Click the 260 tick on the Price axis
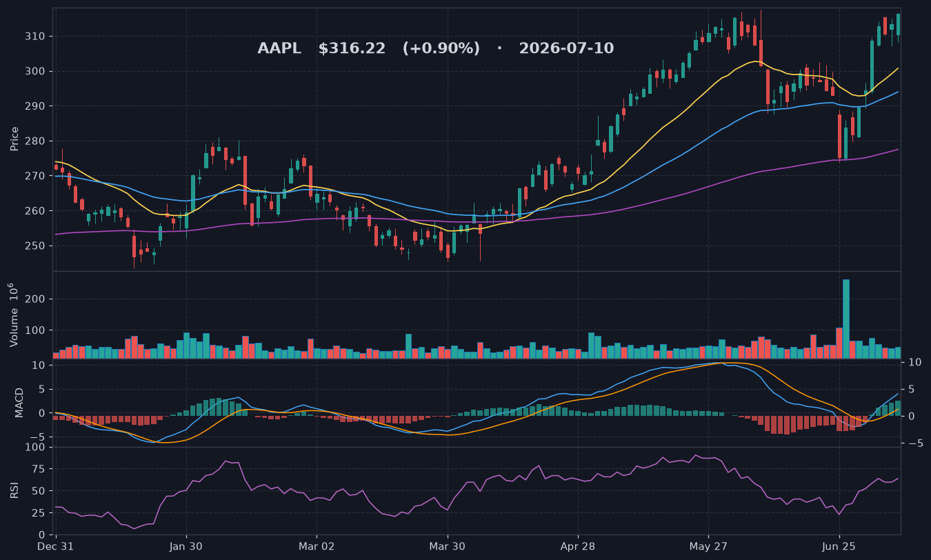The width and height of the screenshot is (931, 560). point(36,211)
